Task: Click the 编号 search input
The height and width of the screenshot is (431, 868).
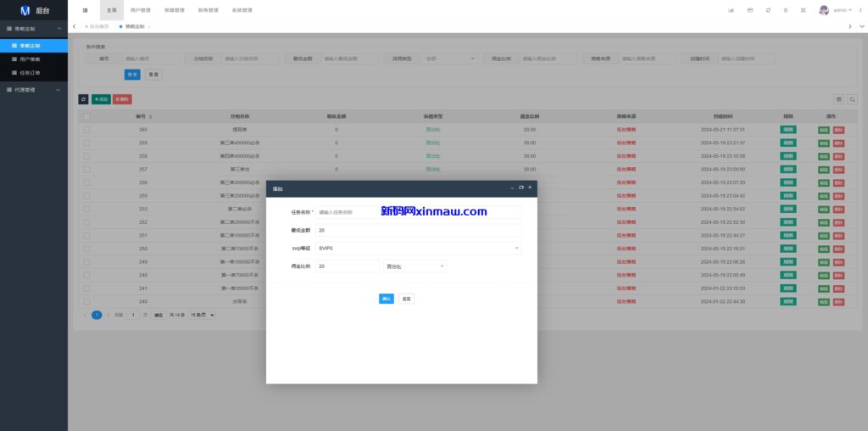Action: tap(151, 59)
